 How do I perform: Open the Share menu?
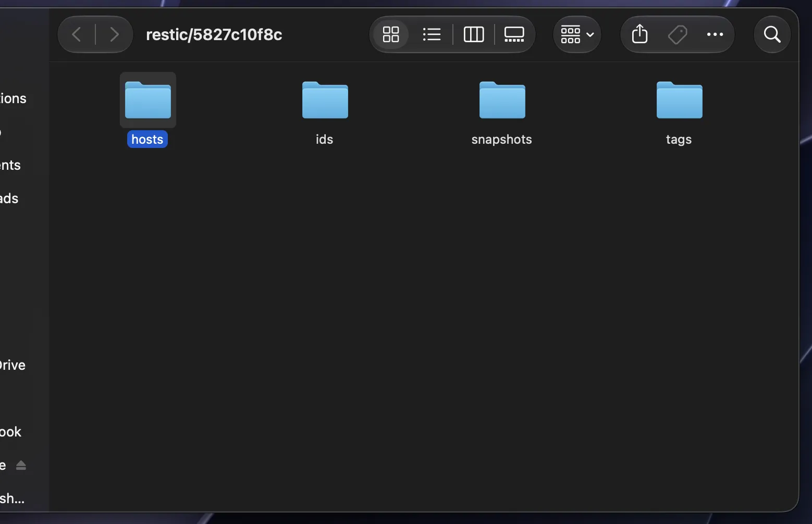(x=639, y=34)
